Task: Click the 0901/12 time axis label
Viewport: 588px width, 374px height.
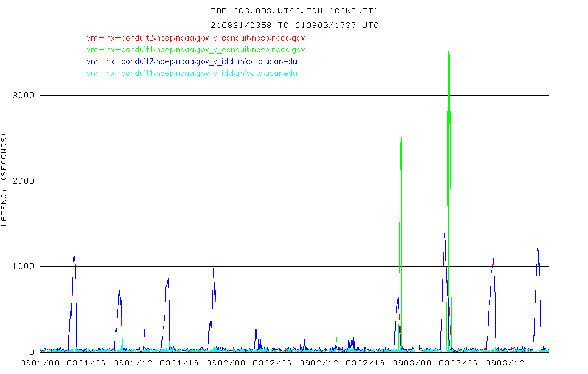Action: click(x=134, y=363)
